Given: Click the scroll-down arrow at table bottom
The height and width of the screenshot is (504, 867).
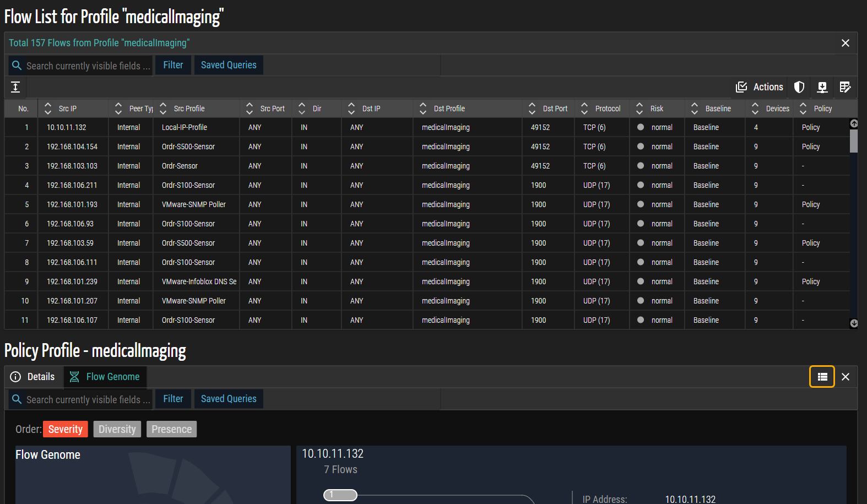Looking at the screenshot, I should tap(854, 323).
